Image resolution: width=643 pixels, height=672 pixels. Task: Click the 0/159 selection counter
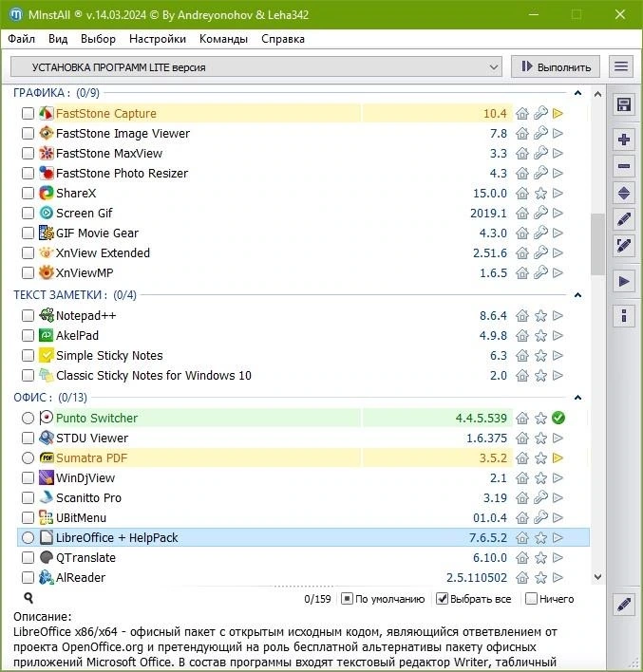(317, 599)
